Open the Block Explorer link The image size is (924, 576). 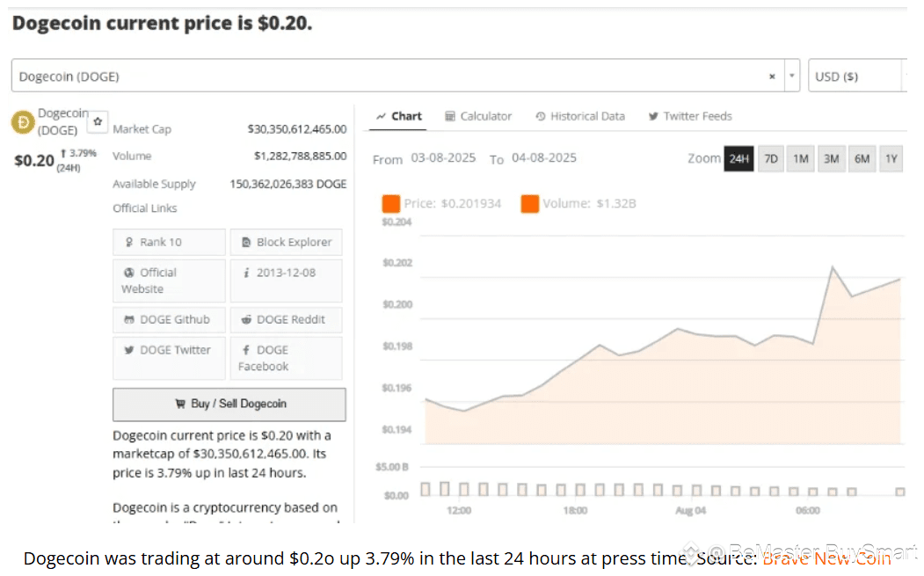286,243
